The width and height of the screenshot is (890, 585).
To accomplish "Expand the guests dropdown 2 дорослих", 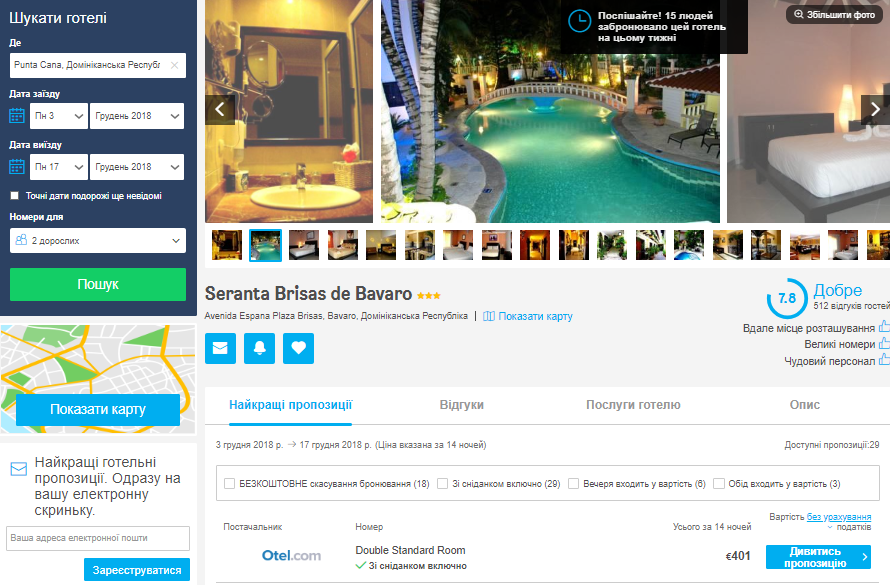I will [98, 241].
